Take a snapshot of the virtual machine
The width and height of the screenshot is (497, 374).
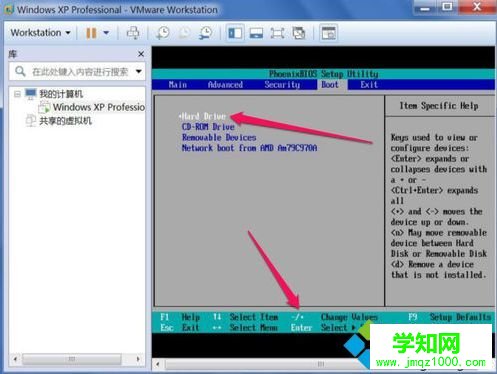coord(163,33)
